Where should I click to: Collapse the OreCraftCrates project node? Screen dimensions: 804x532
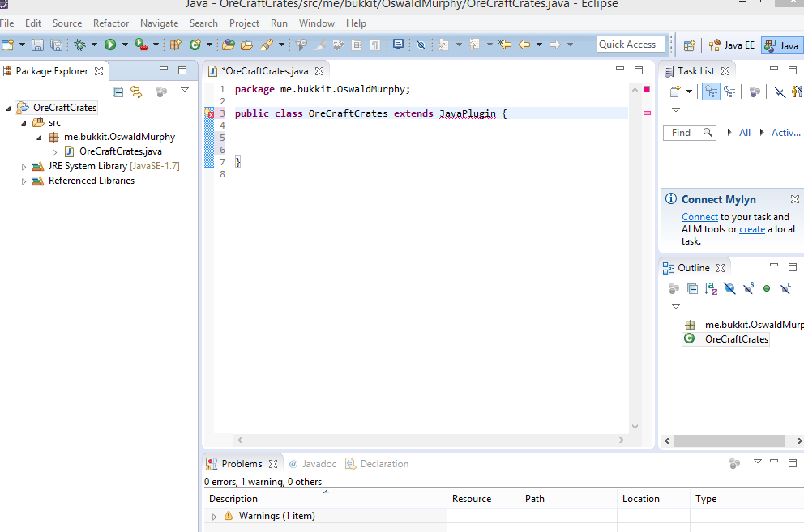(8, 109)
